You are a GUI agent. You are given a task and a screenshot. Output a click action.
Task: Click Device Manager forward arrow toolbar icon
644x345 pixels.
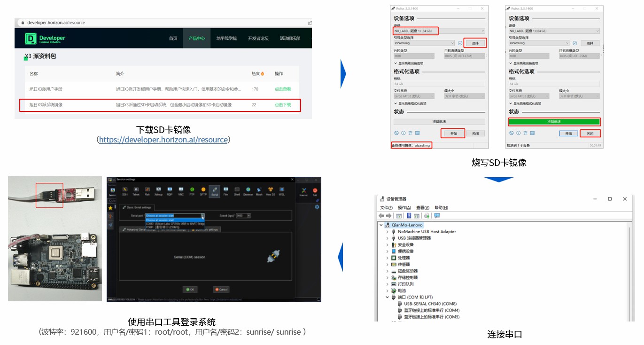tap(388, 216)
